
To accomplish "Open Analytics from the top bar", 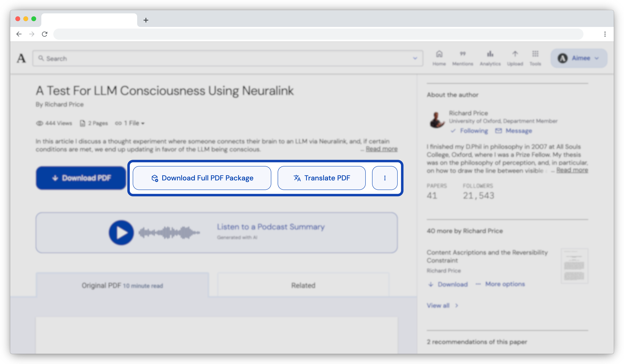I will pyautogui.click(x=490, y=58).
